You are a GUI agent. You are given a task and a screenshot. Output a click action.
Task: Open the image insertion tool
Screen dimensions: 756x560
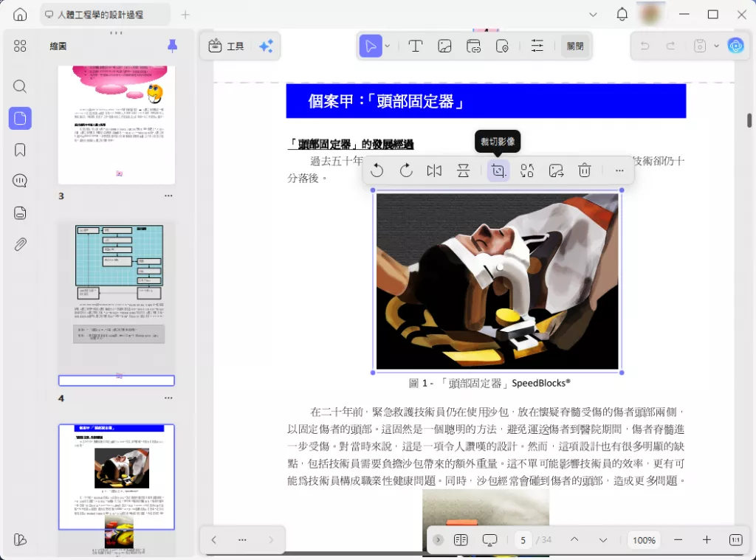[444, 46]
